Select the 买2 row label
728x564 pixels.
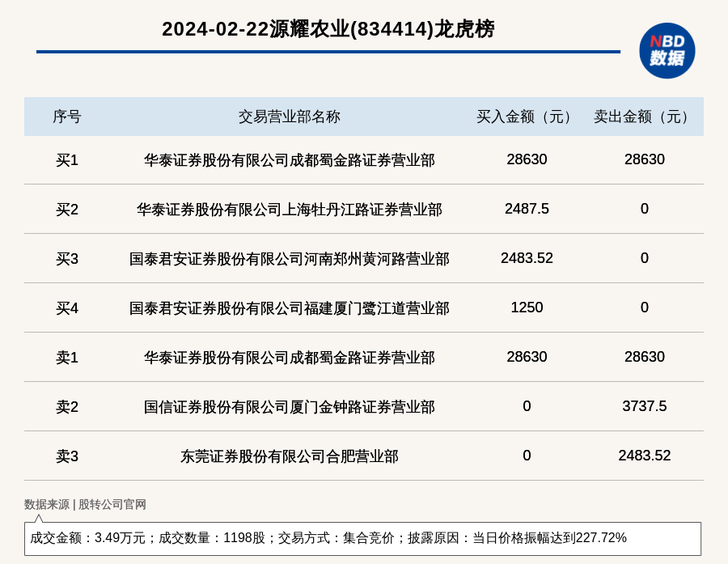(67, 210)
